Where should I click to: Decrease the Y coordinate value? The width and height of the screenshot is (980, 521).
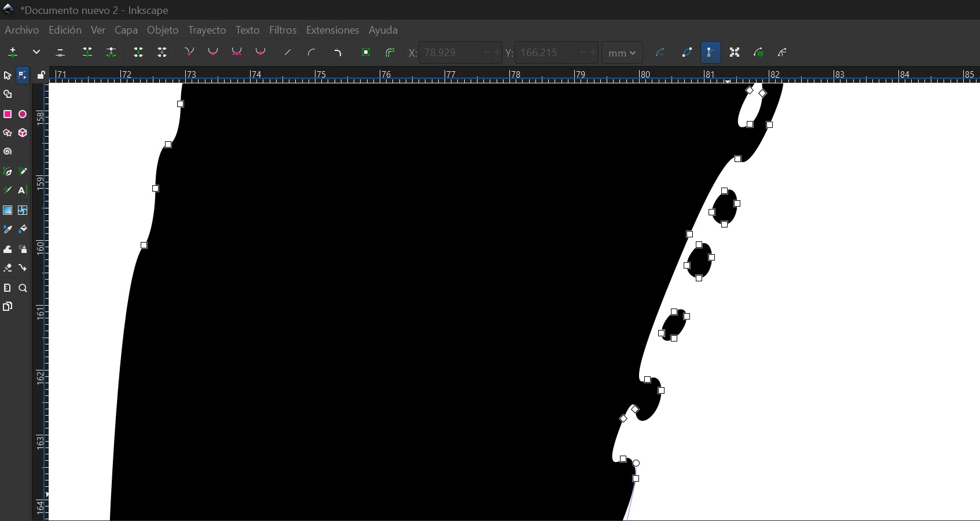pos(583,53)
